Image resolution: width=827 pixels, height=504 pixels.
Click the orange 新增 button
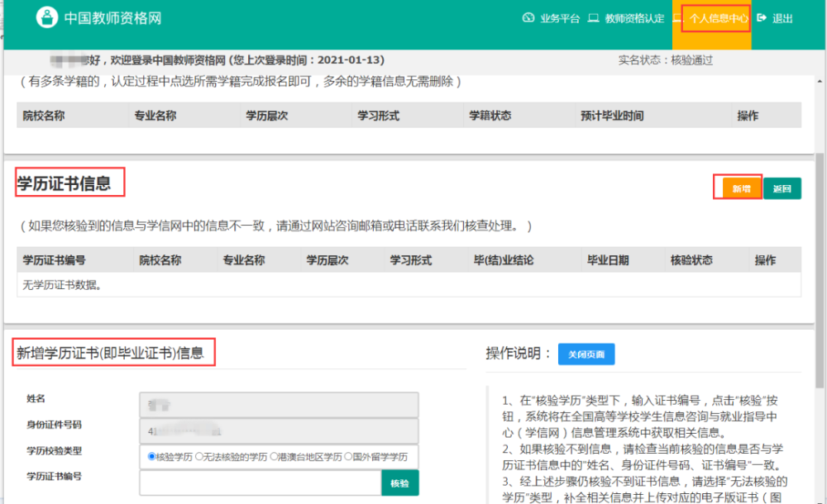coord(741,188)
